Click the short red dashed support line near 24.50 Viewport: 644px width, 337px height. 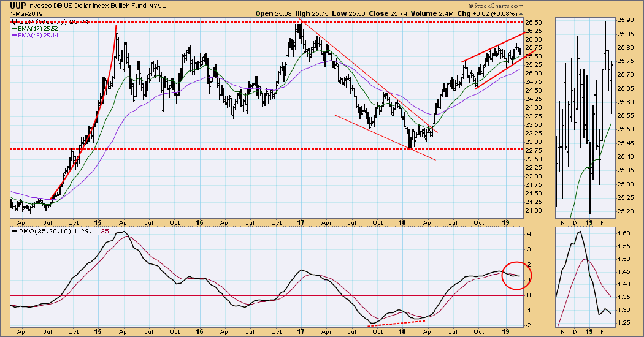pyautogui.click(x=477, y=88)
